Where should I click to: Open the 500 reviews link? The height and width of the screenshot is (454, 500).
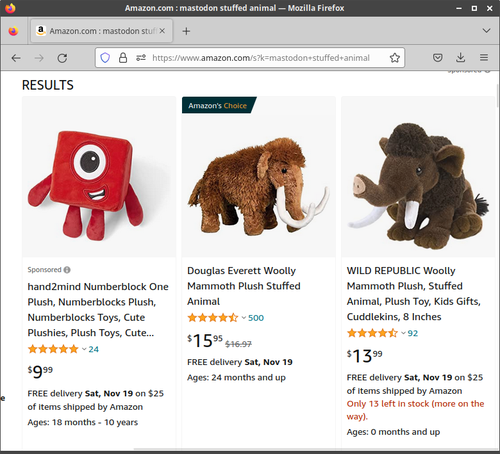pyautogui.click(x=256, y=318)
